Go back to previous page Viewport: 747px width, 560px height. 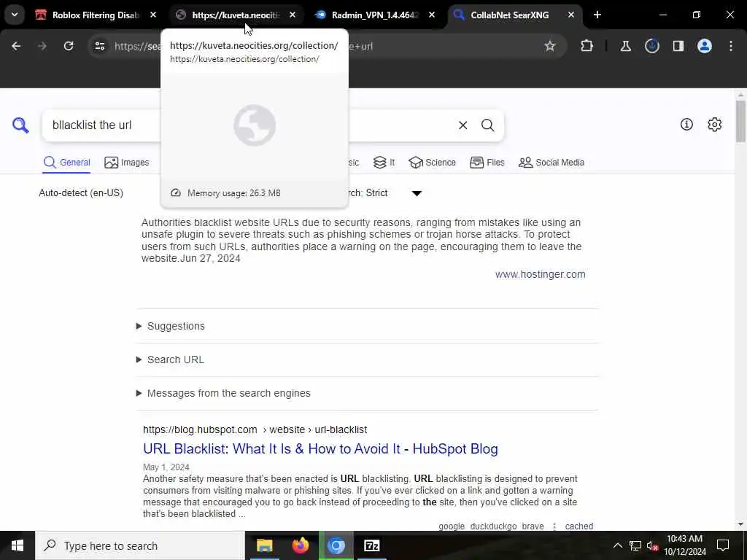click(x=16, y=46)
